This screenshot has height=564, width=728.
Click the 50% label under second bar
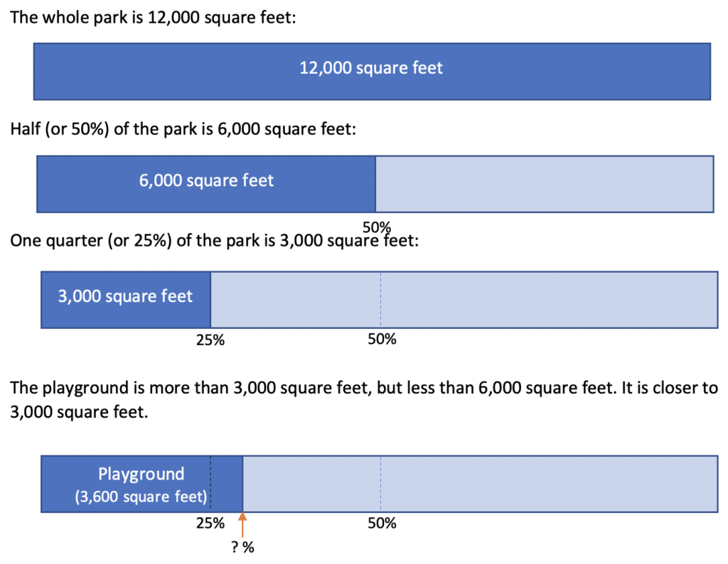[x=377, y=227]
